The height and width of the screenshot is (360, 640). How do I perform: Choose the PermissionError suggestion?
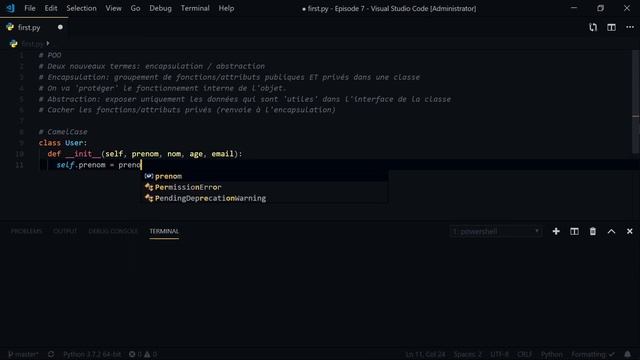click(x=264, y=187)
